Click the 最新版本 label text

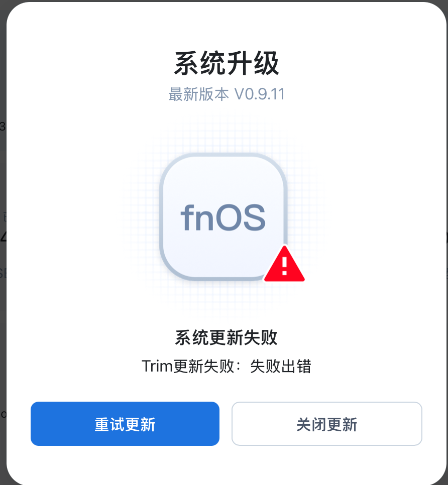[x=198, y=94]
